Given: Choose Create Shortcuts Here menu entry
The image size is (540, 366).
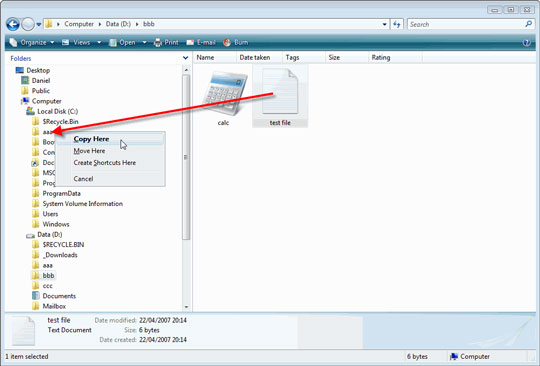Looking at the screenshot, I should (110, 163).
